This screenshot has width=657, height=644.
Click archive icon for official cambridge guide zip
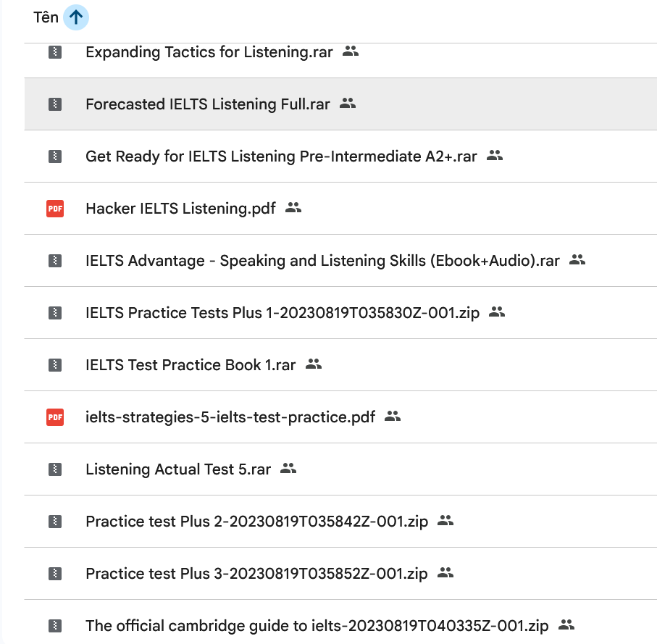pyautogui.click(x=54, y=626)
